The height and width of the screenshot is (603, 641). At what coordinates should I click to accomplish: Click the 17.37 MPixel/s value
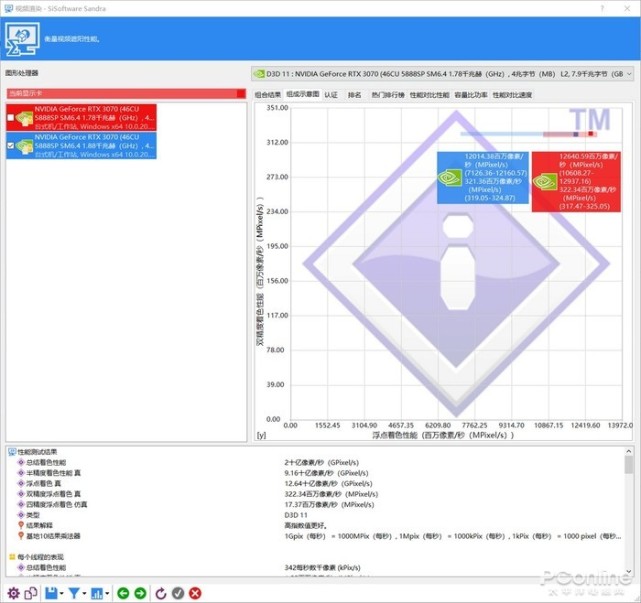pyautogui.click(x=329, y=504)
